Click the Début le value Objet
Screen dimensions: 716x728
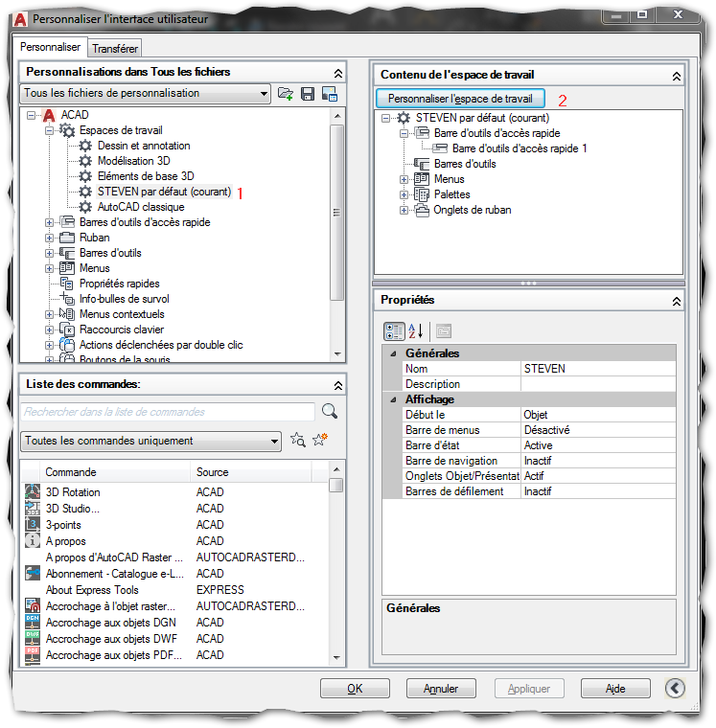click(x=598, y=415)
